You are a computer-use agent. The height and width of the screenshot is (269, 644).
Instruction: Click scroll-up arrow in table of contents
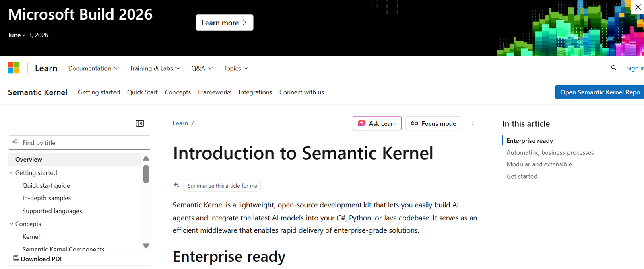(x=146, y=159)
